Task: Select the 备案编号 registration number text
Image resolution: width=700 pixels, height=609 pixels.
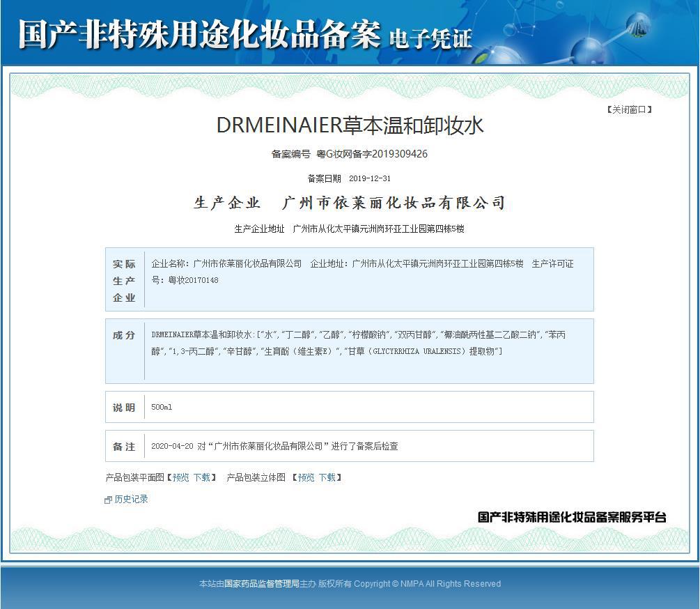Action: [350, 154]
